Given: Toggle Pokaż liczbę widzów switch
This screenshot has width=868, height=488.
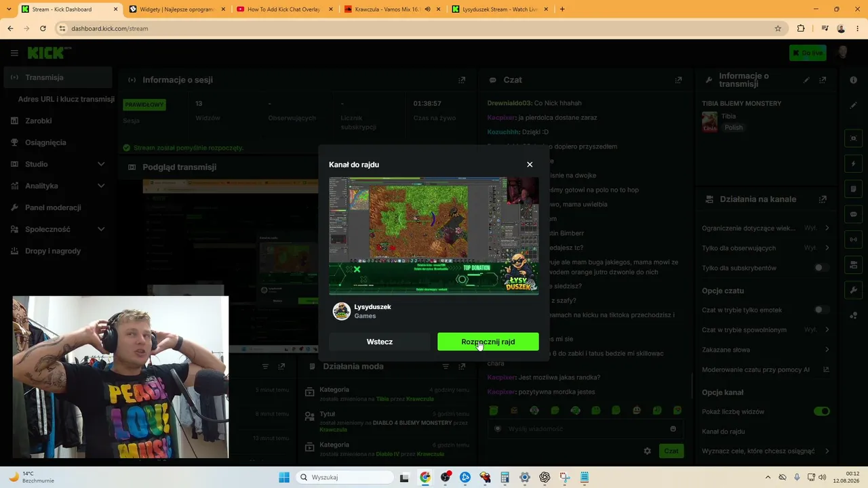Looking at the screenshot, I should 822,411.
